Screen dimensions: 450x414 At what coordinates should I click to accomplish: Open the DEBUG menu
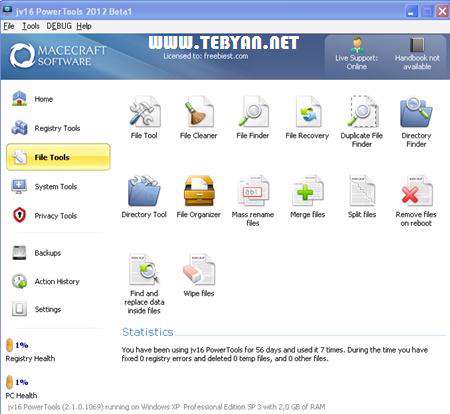coord(59,26)
